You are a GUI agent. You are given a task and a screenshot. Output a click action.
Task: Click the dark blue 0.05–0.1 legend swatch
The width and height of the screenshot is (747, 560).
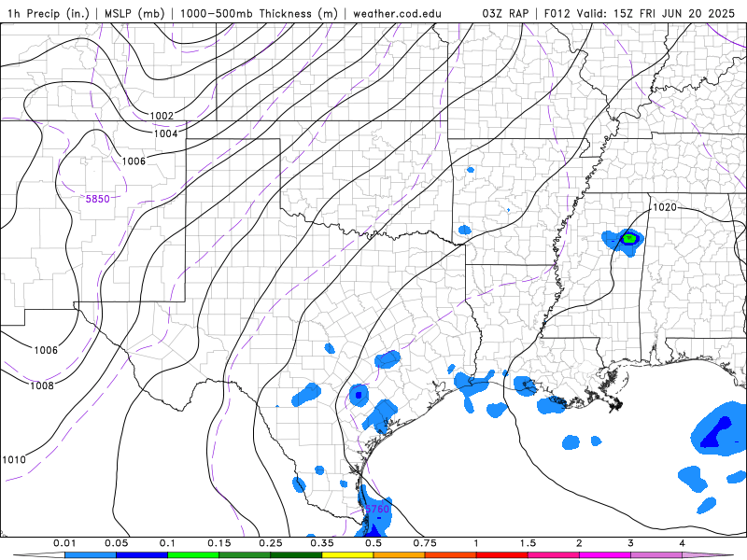[x=142, y=555]
